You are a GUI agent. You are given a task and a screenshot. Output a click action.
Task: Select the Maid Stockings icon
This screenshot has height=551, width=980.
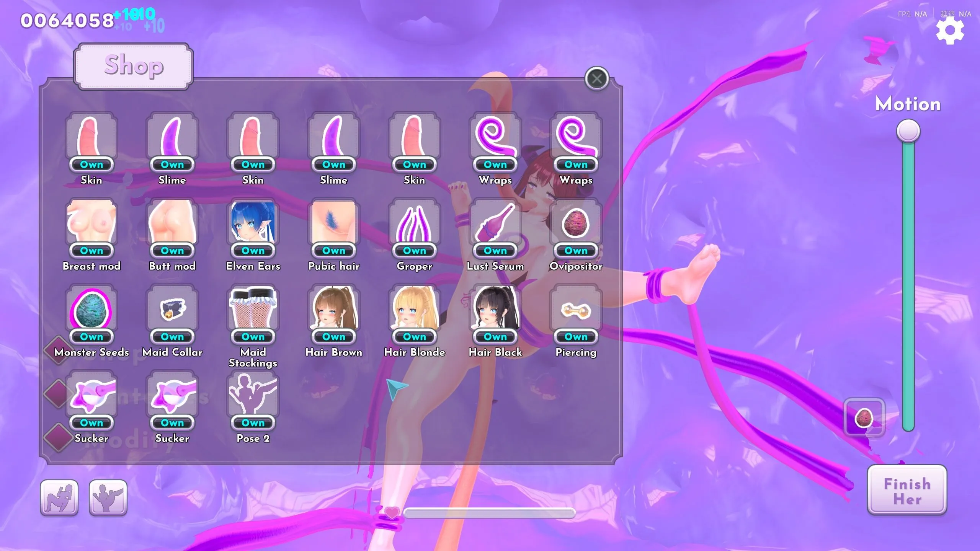pyautogui.click(x=253, y=307)
